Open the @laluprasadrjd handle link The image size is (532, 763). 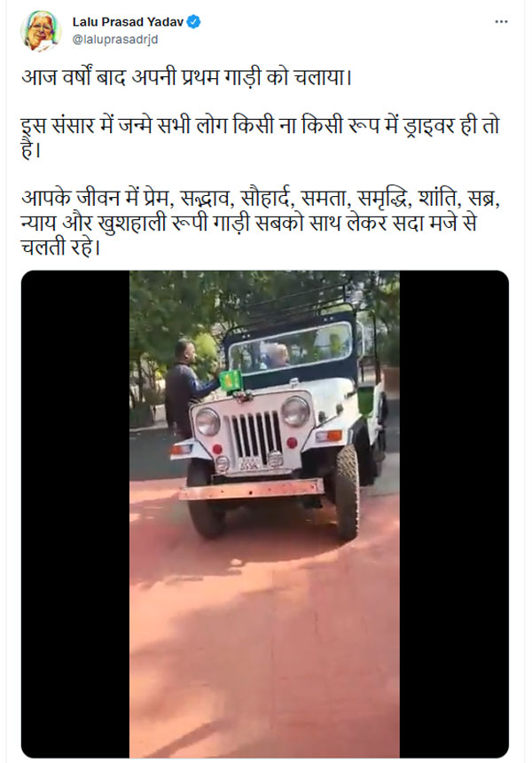tap(115, 39)
